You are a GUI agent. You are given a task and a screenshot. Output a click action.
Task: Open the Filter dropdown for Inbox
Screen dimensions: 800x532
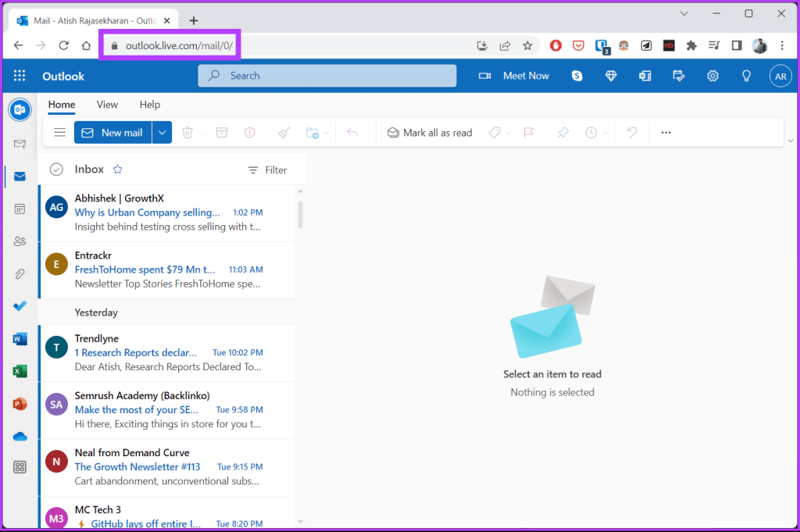(x=267, y=170)
